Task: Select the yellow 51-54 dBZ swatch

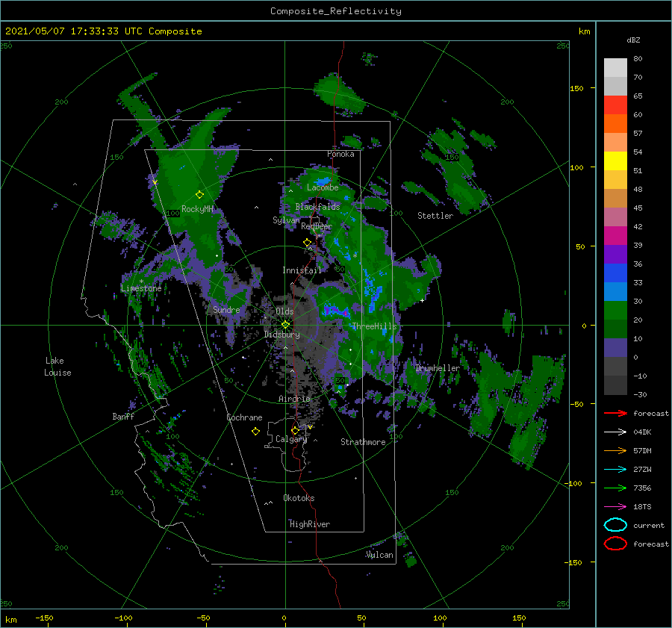Action: [615, 161]
